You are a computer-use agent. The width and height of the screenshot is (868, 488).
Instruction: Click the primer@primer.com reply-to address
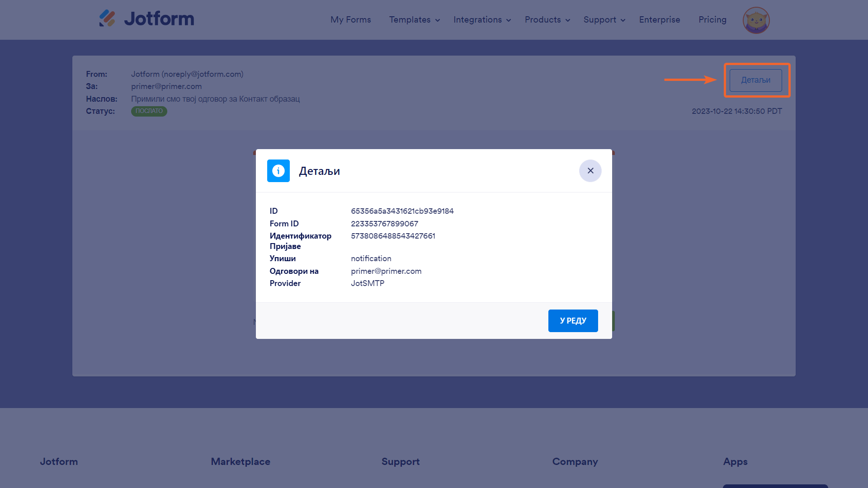(386, 271)
